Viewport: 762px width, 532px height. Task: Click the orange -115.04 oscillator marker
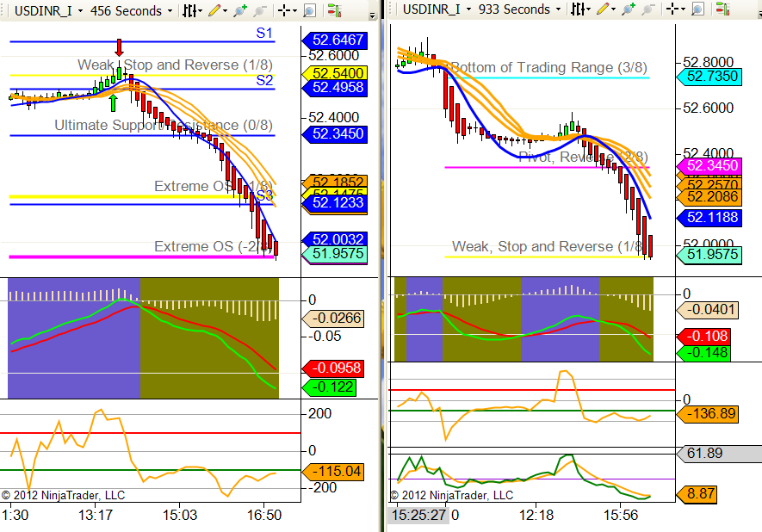pos(333,472)
